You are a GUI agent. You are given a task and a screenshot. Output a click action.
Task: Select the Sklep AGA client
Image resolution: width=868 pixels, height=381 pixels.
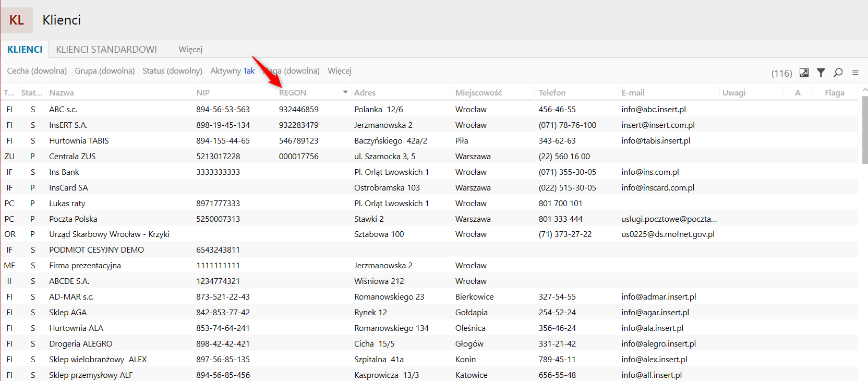pos(429,313)
